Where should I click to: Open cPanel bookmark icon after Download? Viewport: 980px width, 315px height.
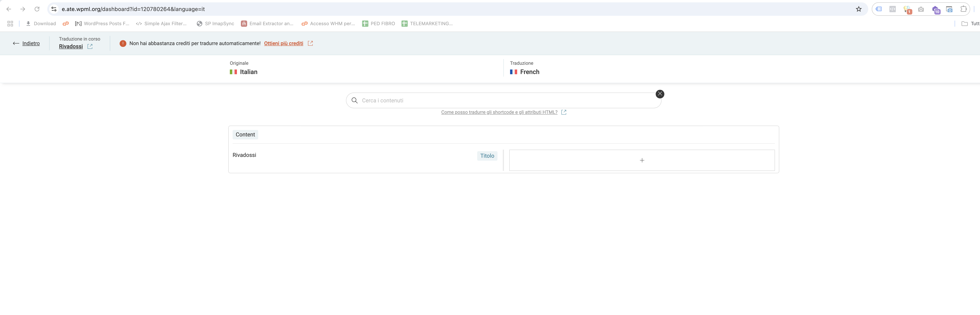66,24
